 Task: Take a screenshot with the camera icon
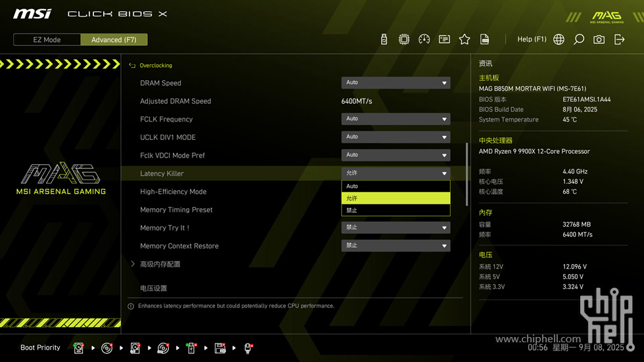click(599, 39)
